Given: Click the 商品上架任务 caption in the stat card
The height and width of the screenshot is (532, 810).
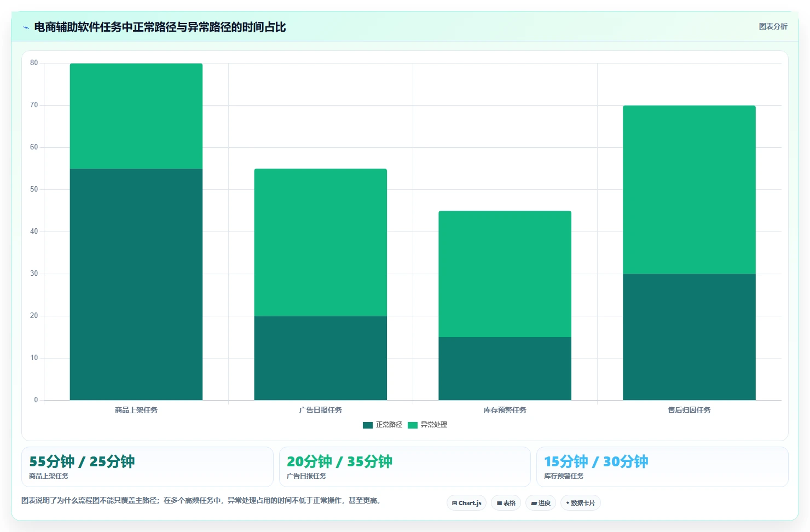Looking at the screenshot, I should 49,476.
